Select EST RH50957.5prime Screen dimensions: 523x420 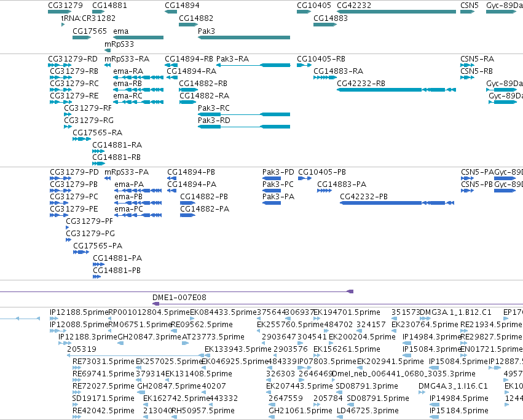(x=203, y=411)
